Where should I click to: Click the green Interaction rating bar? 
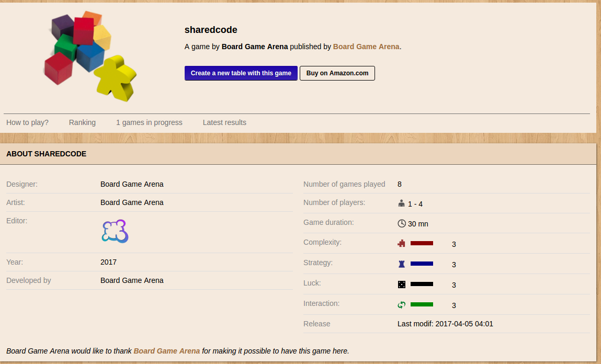421,304
